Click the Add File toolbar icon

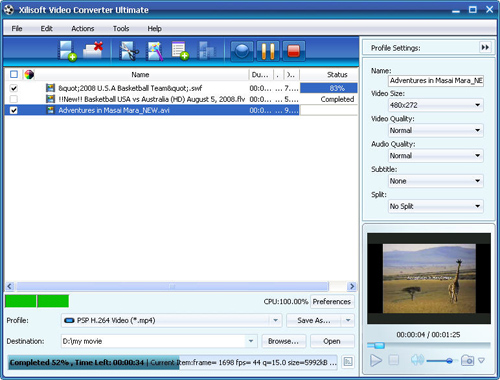pos(67,51)
